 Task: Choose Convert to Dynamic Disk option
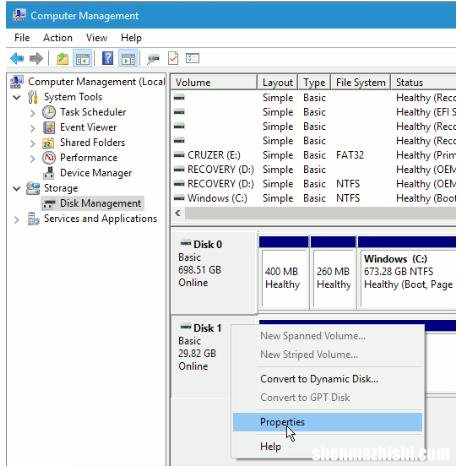(319, 379)
